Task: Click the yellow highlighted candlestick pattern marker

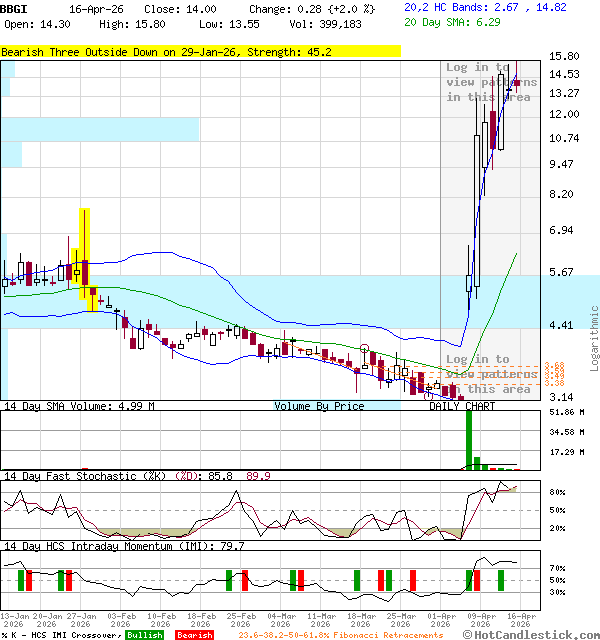Action: pyautogui.click(x=85, y=260)
